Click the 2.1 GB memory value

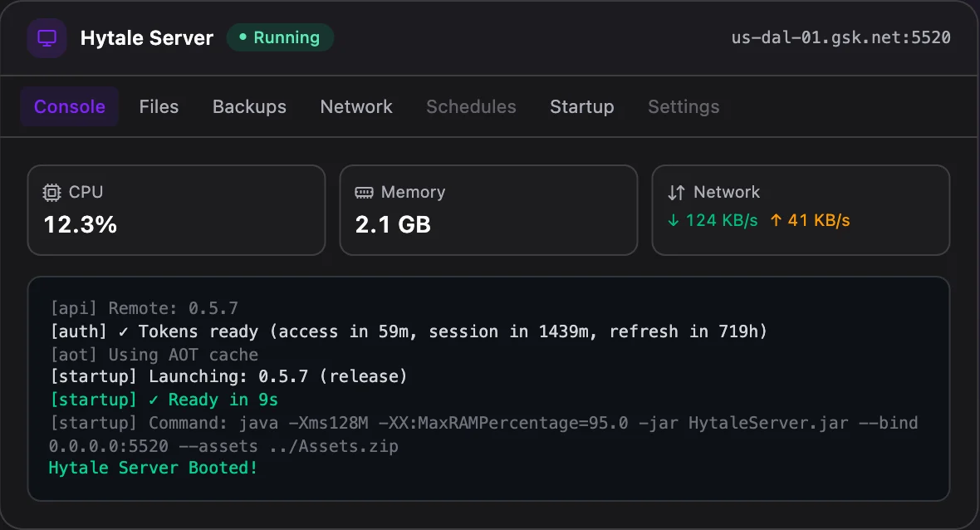(x=393, y=225)
